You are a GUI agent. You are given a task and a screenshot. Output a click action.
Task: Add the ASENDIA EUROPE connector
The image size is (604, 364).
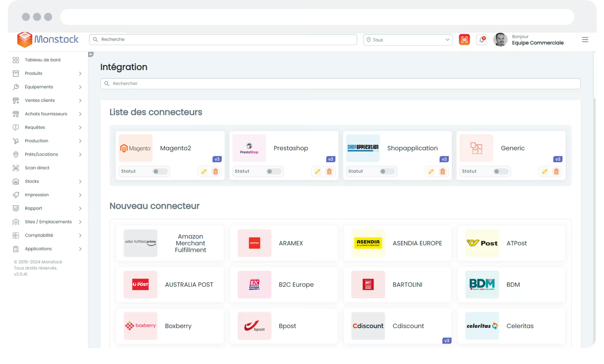[x=397, y=243]
